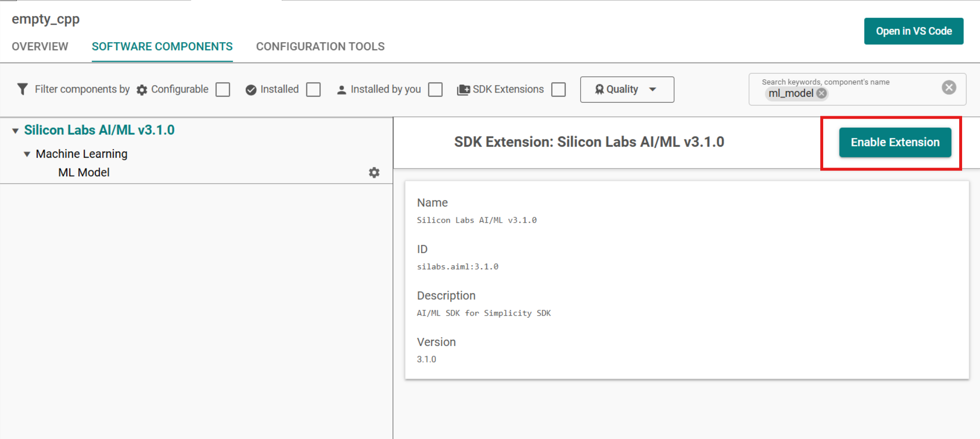
Task: Collapse the Machine Learning category
Action: click(x=27, y=154)
